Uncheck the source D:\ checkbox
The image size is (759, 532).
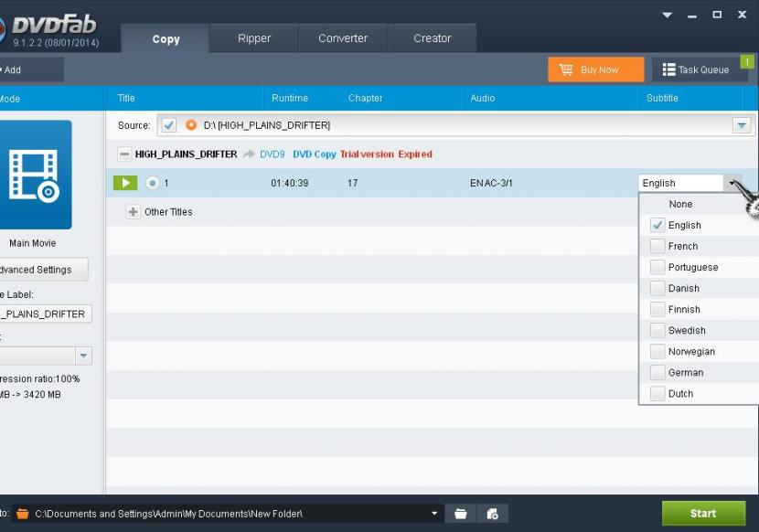[x=168, y=125]
